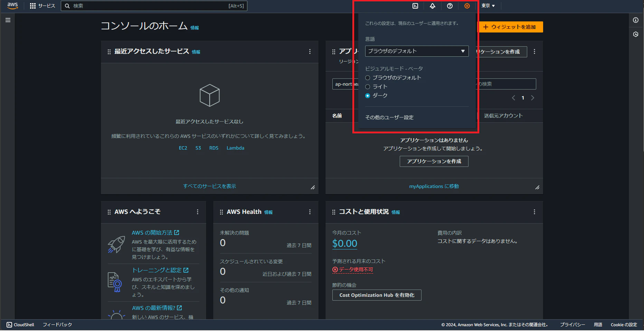Open the Amazon Q hexagon icon on the right

point(636,34)
